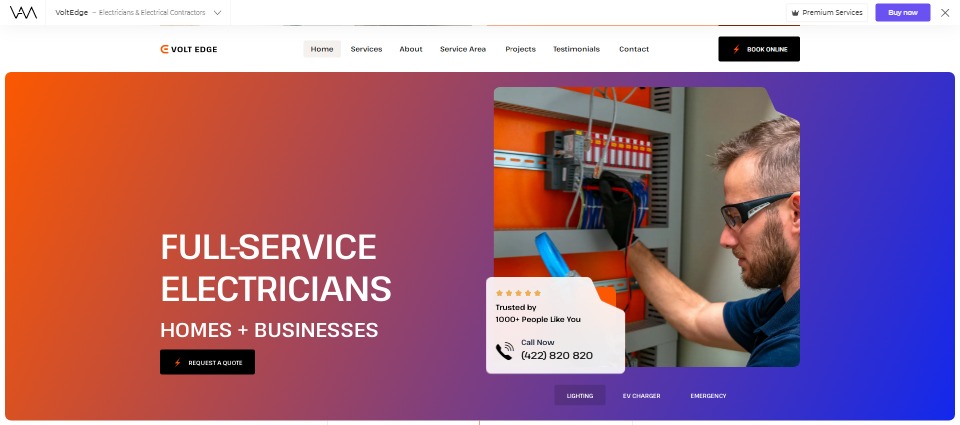Go to the About page

click(411, 49)
